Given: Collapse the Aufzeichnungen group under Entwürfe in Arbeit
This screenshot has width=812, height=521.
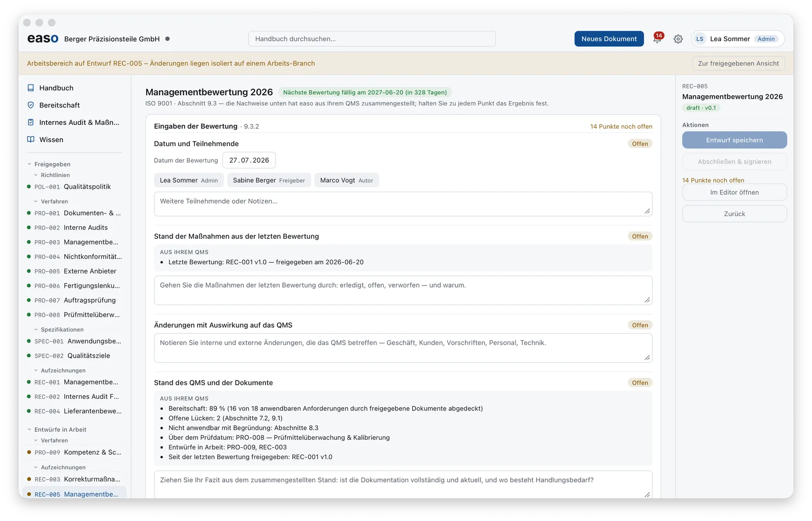Looking at the screenshot, I should (x=36, y=468).
